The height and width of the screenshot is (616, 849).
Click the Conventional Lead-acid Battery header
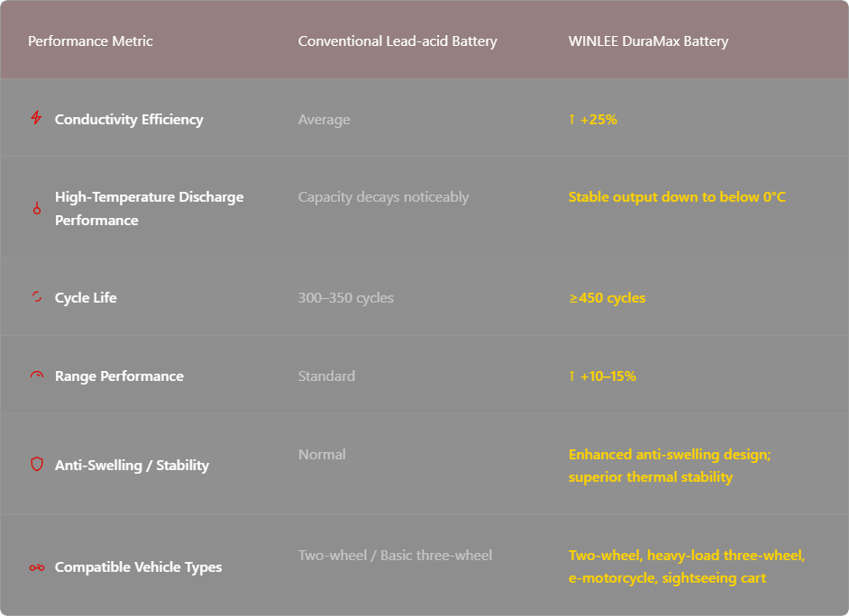coord(397,41)
